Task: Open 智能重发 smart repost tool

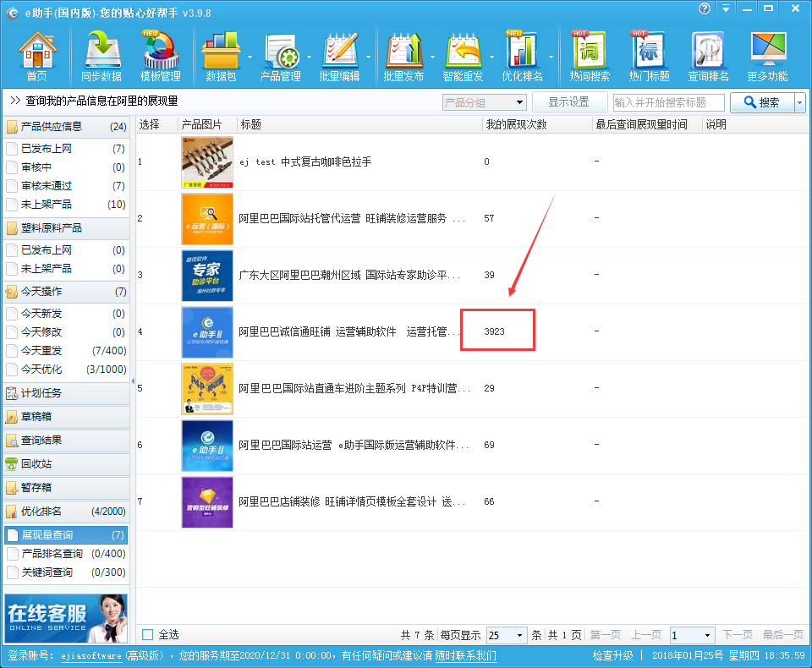Action: [x=463, y=57]
